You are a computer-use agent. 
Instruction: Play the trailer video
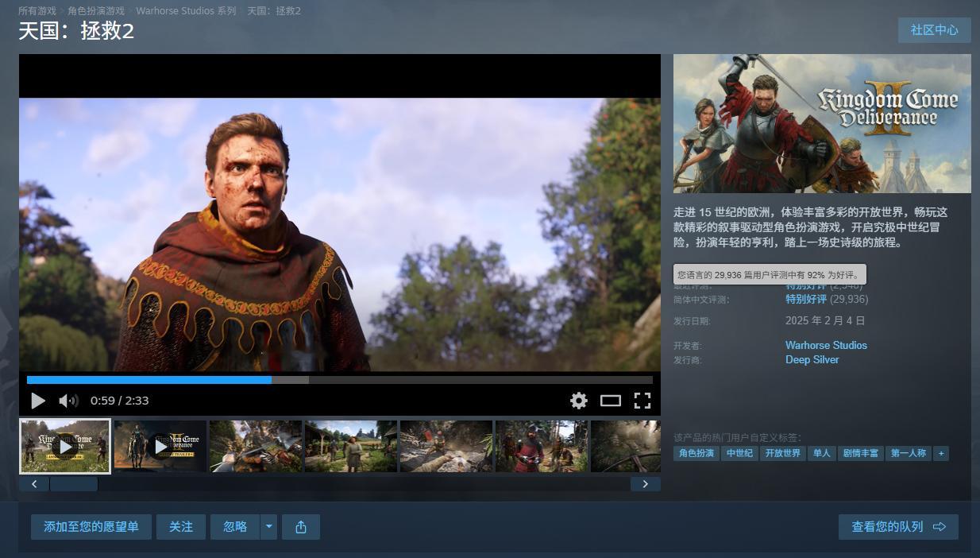point(37,401)
